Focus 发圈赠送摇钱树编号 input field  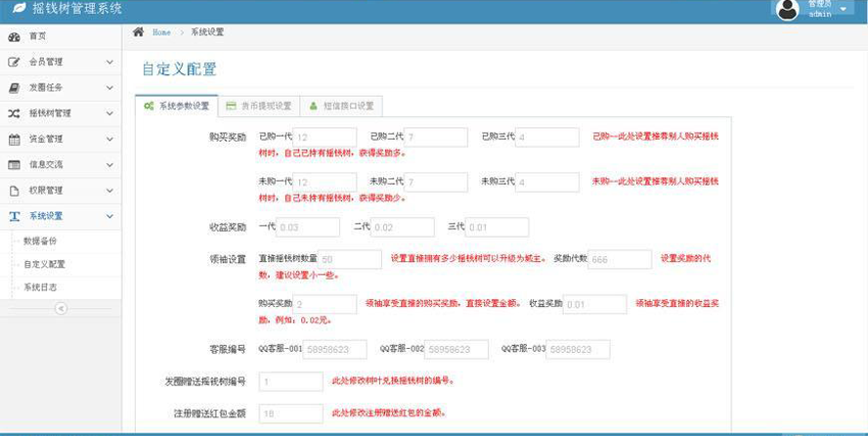(290, 382)
